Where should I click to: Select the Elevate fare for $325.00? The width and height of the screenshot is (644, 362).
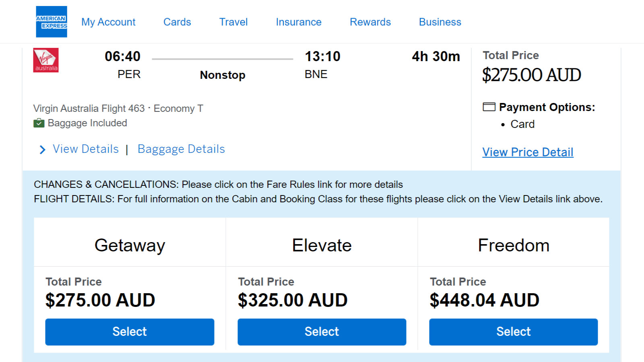pyautogui.click(x=322, y=332)
